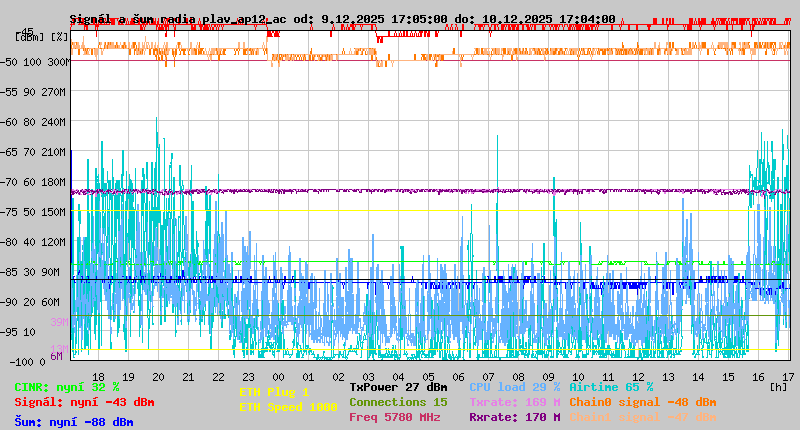Select the Airtime 65 % legend label
The height and width of the screenshot is (430, 800).
coord(611,387)
